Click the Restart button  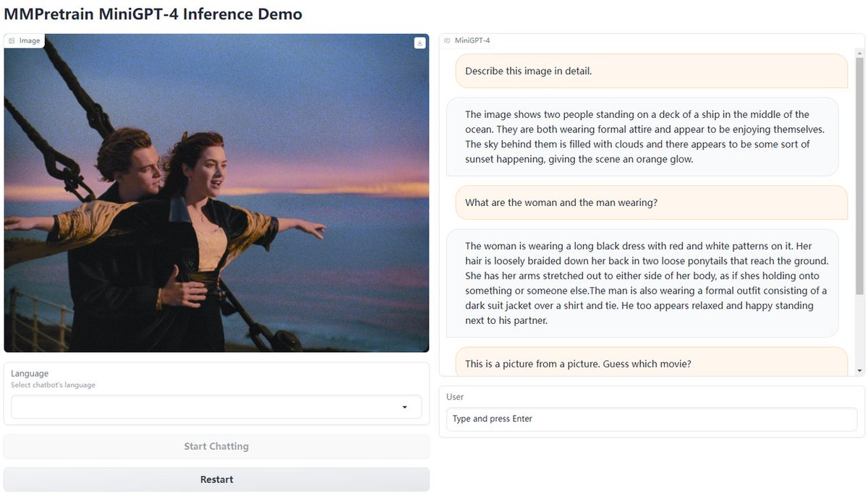(216, 479)
